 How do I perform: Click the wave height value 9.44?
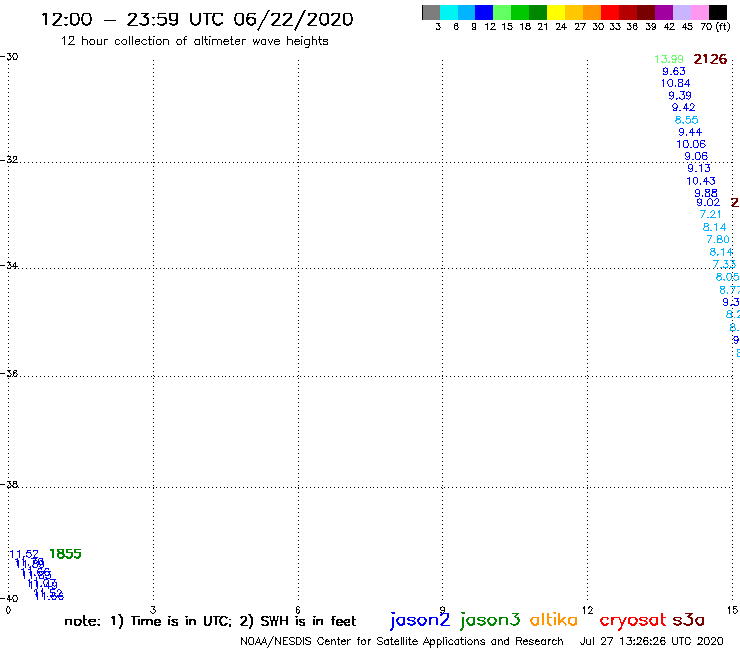click(x=690, y=132)
